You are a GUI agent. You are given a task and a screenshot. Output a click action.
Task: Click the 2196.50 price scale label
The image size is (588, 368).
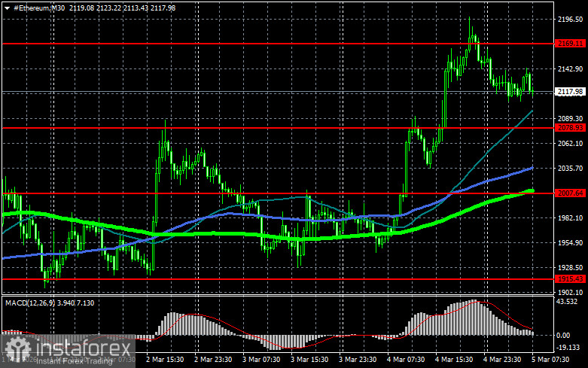[571, 20]
